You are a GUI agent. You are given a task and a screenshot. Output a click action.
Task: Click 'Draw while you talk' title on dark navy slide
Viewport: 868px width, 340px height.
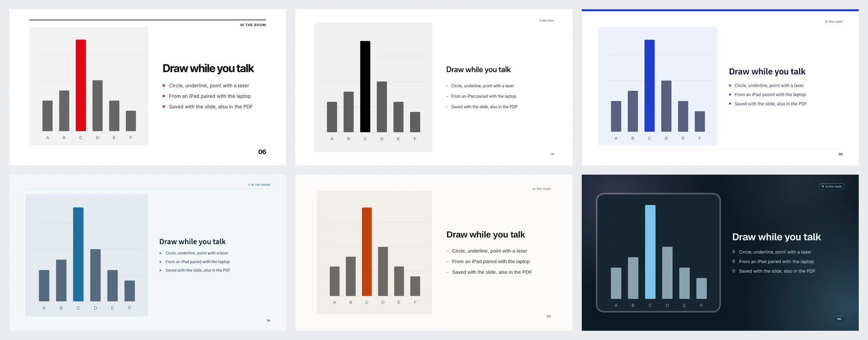[x=777, y=237]
